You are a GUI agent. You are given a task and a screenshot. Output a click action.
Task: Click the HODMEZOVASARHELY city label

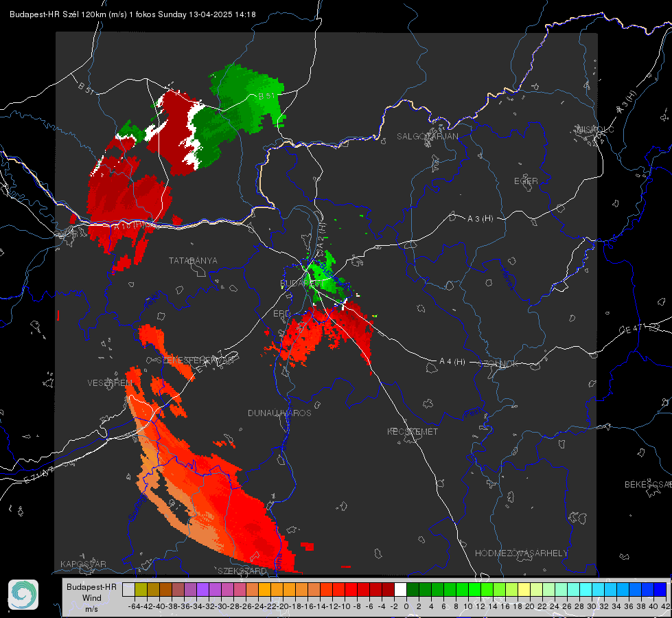click(x=521, y=553)
